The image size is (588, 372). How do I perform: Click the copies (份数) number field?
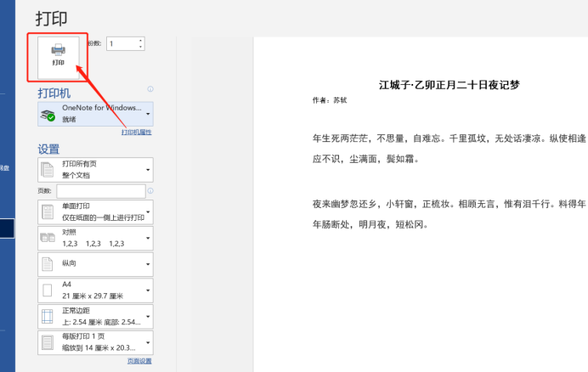click(x=122, y=43)
